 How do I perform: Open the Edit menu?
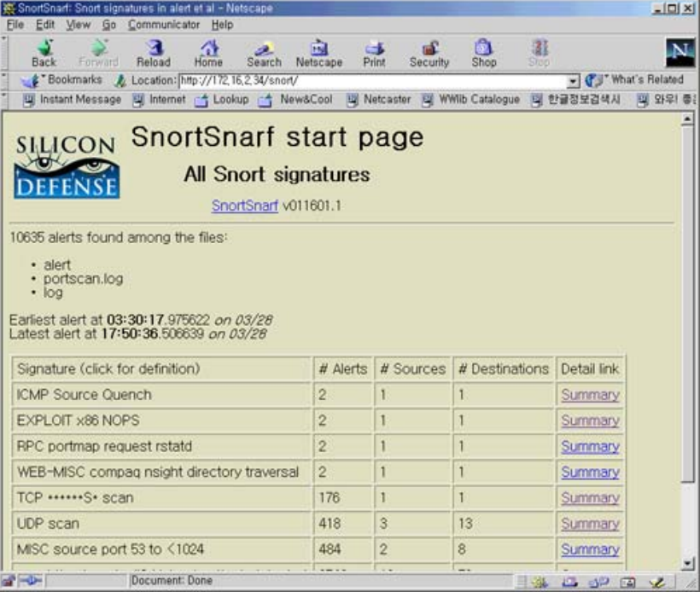(45, 25)
